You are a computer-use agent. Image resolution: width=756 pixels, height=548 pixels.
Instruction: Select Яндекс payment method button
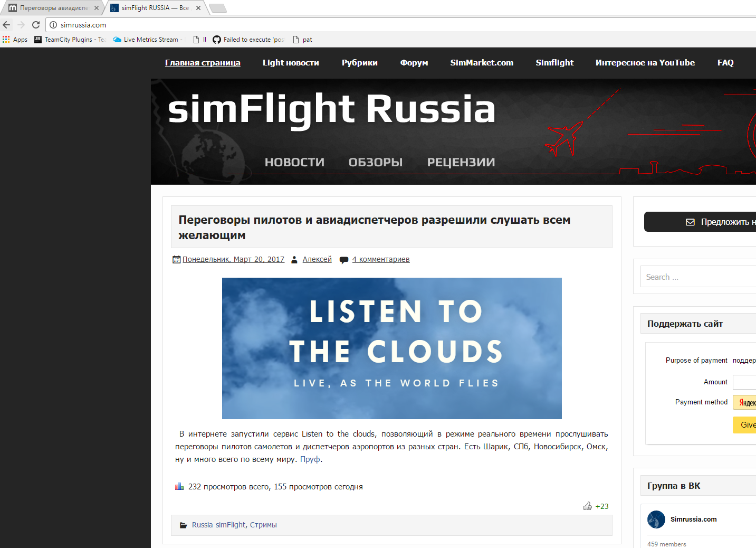click(x=744, y=402)
